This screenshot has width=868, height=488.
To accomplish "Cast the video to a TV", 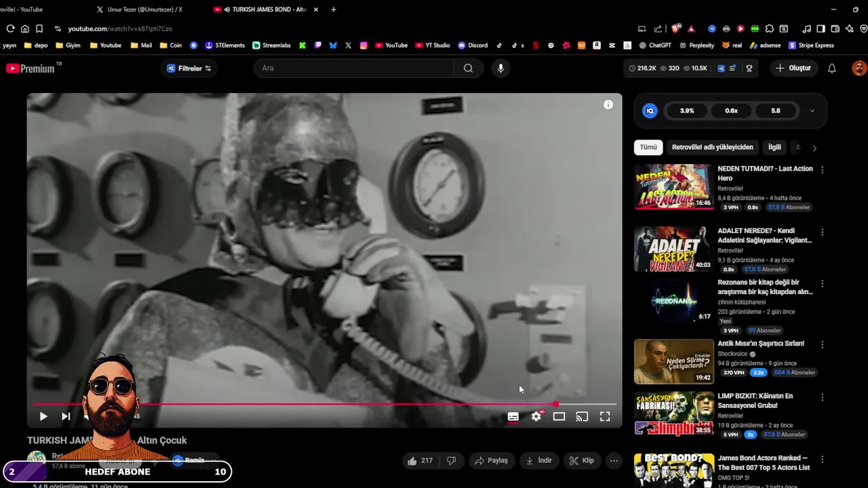I will [582, 417].
